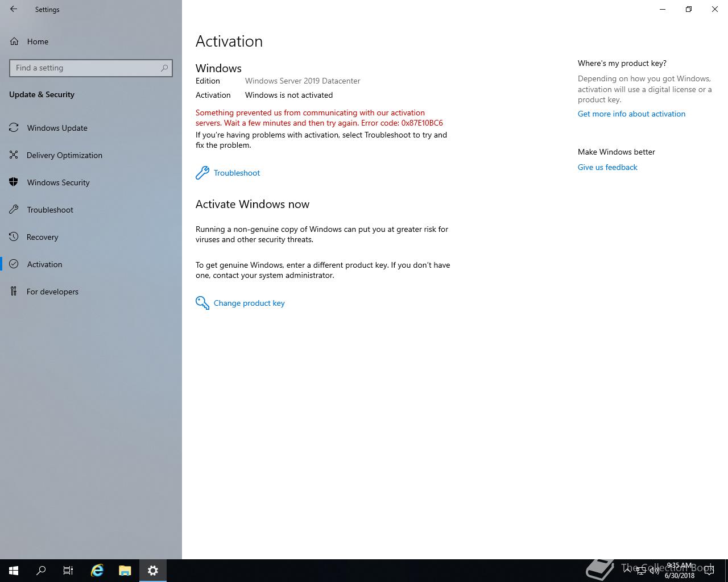
Task: Click the Troubleshoot link with the wrench icon
Action: coord(228,173)
